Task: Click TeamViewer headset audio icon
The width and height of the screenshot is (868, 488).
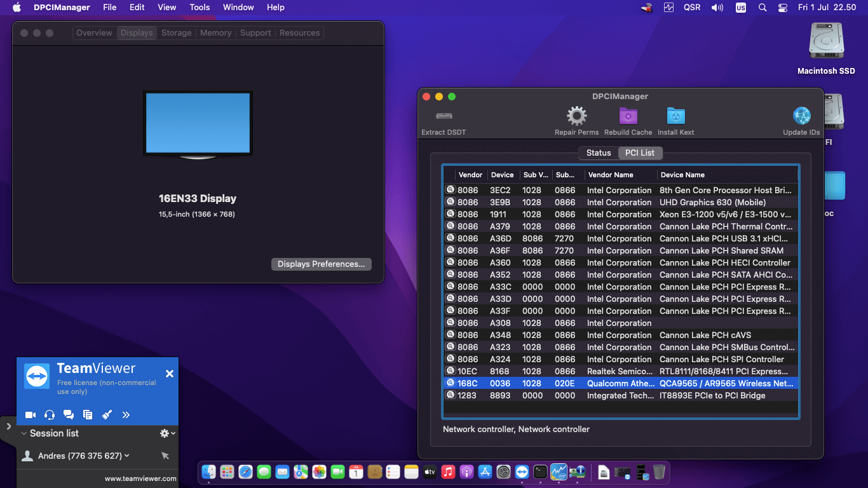Action: (50, 415)
